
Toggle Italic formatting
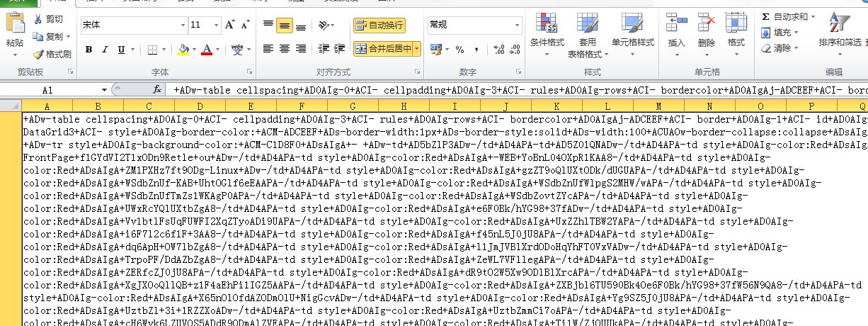click(105, 49)
